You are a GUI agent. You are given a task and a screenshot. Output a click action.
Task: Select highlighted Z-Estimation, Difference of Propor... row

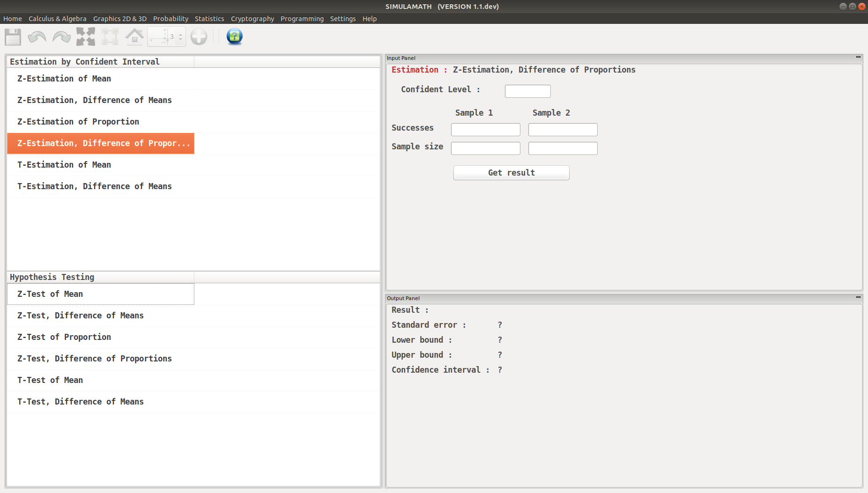[101, 143]
